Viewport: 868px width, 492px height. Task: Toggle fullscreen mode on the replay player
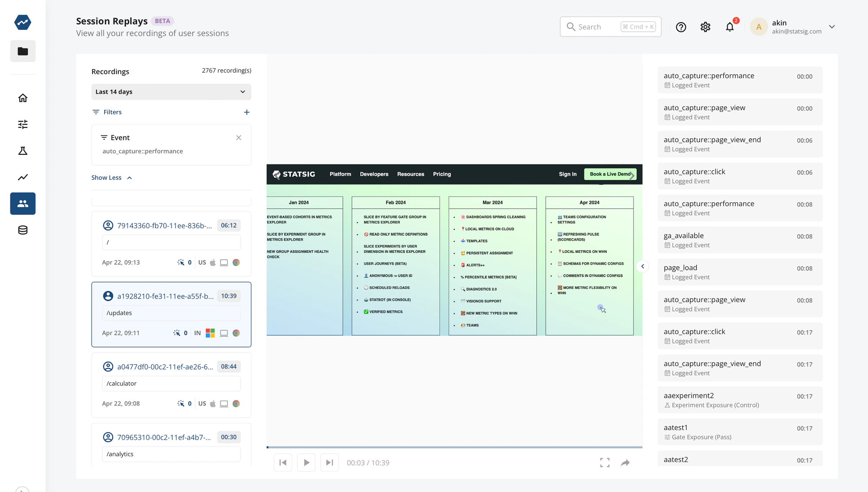(605, 462)
